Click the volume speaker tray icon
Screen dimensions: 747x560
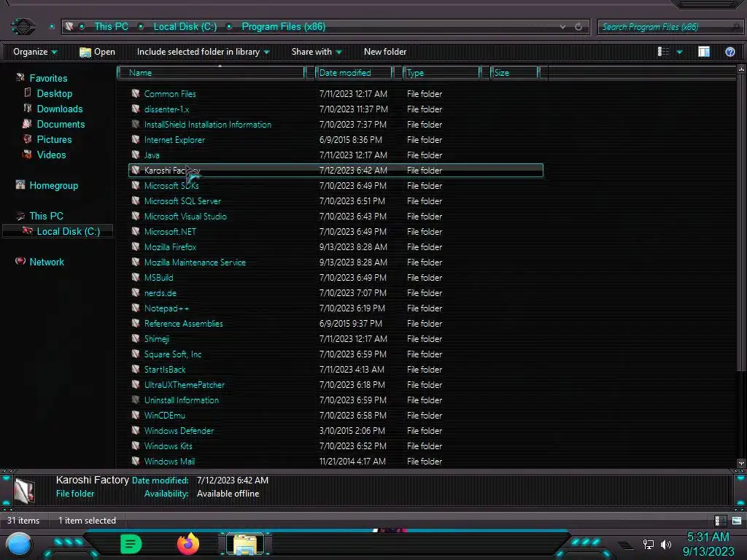click(665, 544)
